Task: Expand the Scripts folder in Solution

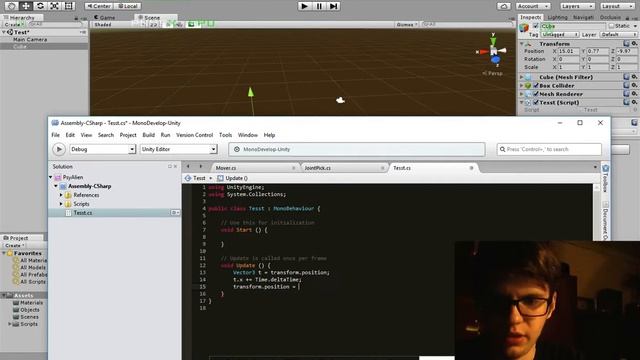Action: coord(61,204)
